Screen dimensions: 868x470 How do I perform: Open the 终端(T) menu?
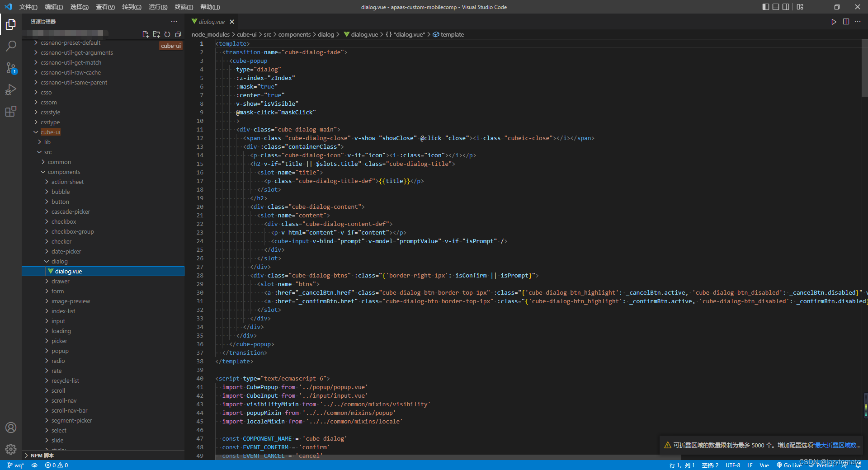click(184, 7)
